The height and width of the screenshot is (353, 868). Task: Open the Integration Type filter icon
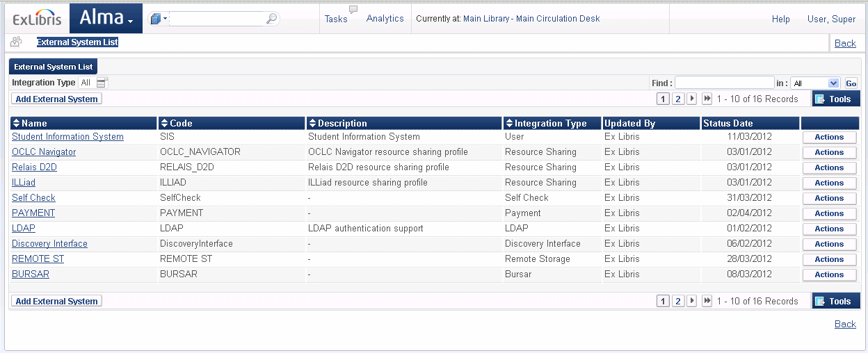coord(102,83)
